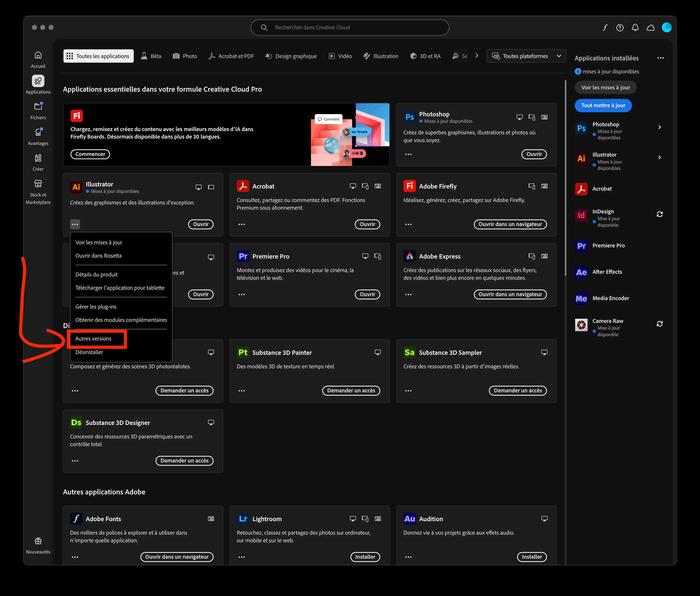Click the fonts 'f' icon in the header
The image size is (700, 596).
605,28
